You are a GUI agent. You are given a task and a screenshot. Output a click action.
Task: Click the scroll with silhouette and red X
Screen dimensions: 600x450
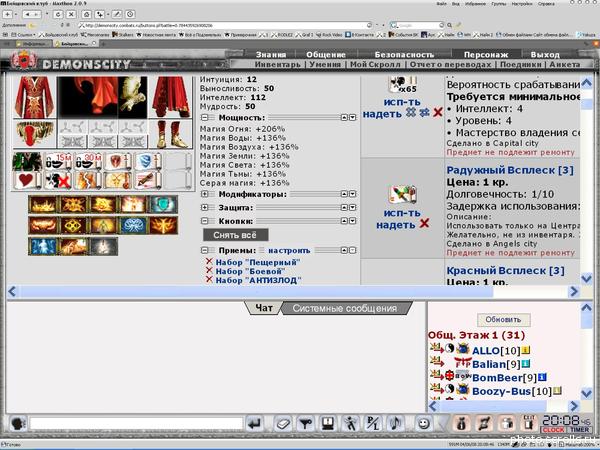click(x=57, y=180)
